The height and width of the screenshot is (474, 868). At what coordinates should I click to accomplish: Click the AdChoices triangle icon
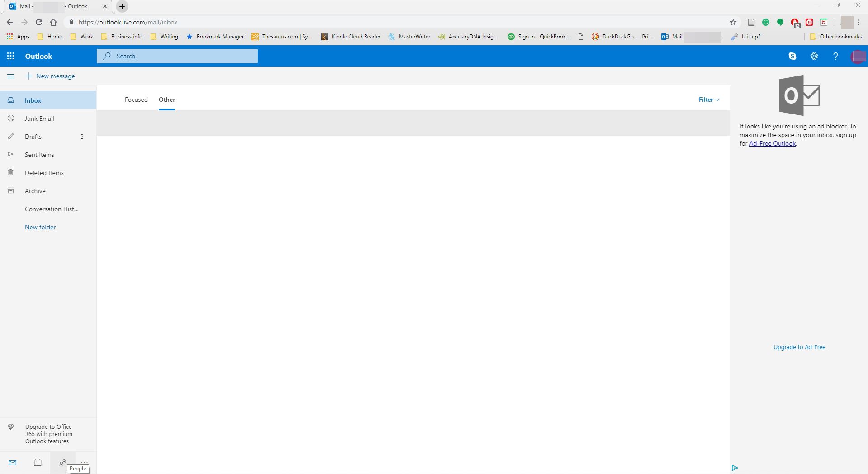[735, 468]
